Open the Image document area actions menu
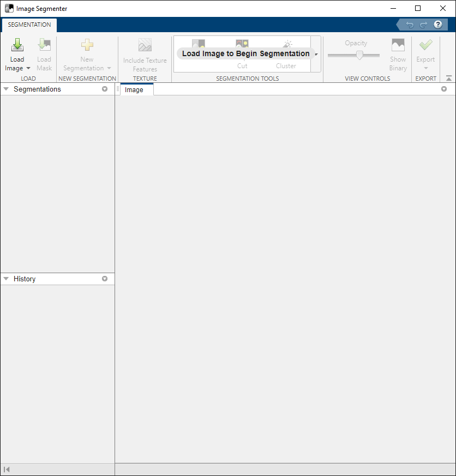The height and width of the screenshot is (476, 456). 444,89
